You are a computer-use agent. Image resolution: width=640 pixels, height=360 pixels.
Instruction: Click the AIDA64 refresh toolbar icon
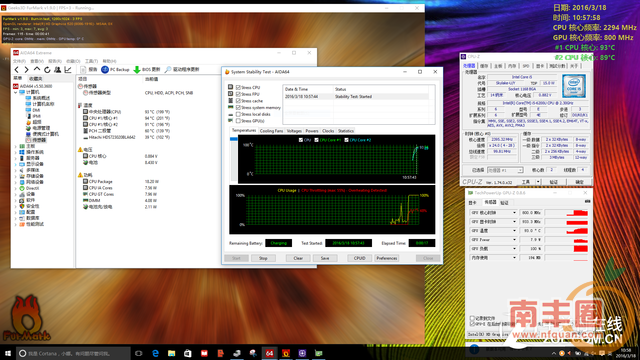pos(47,70)
